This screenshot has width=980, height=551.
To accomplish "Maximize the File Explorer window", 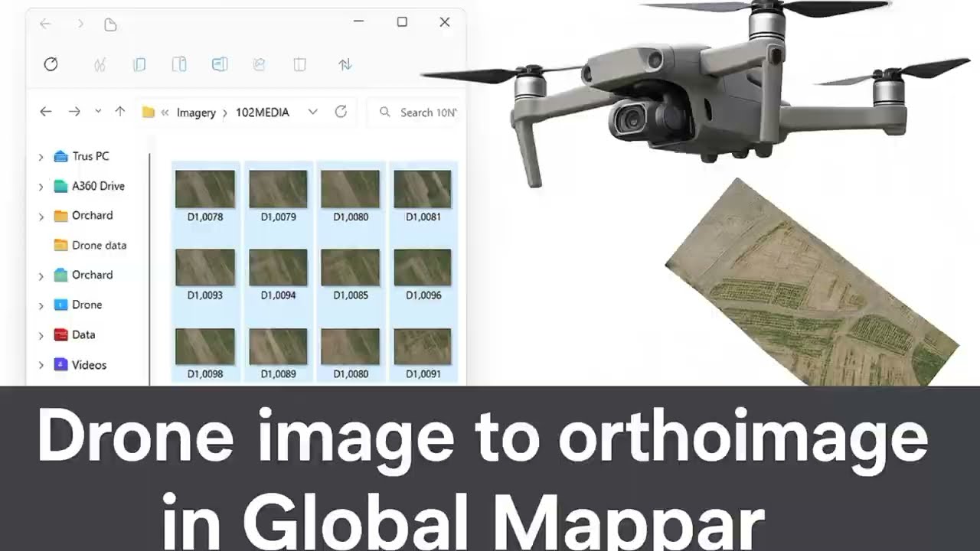I will pyautogui.click(x=402, y=22).
